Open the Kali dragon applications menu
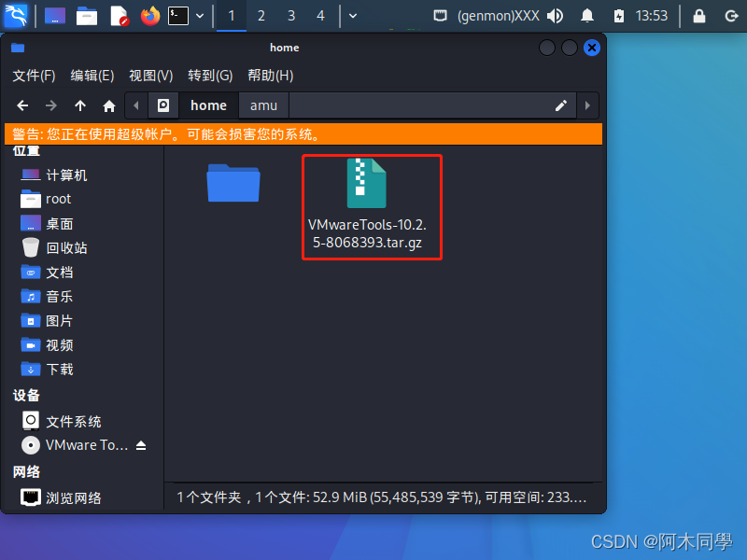This screenshot has height=560, width=747. click(16, 15)
